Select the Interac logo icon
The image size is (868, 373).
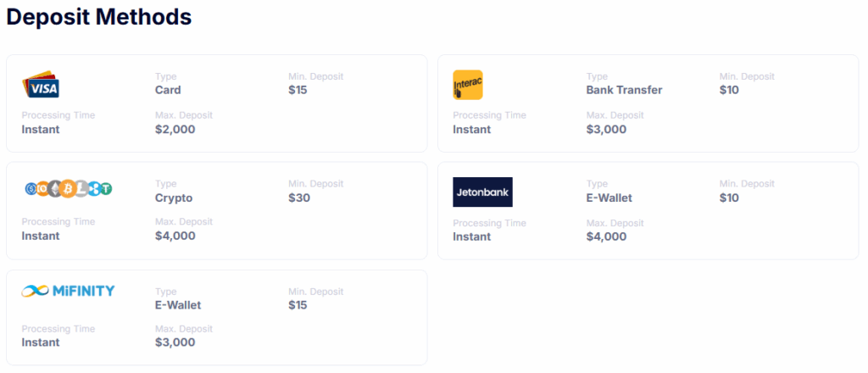[468, 85]
